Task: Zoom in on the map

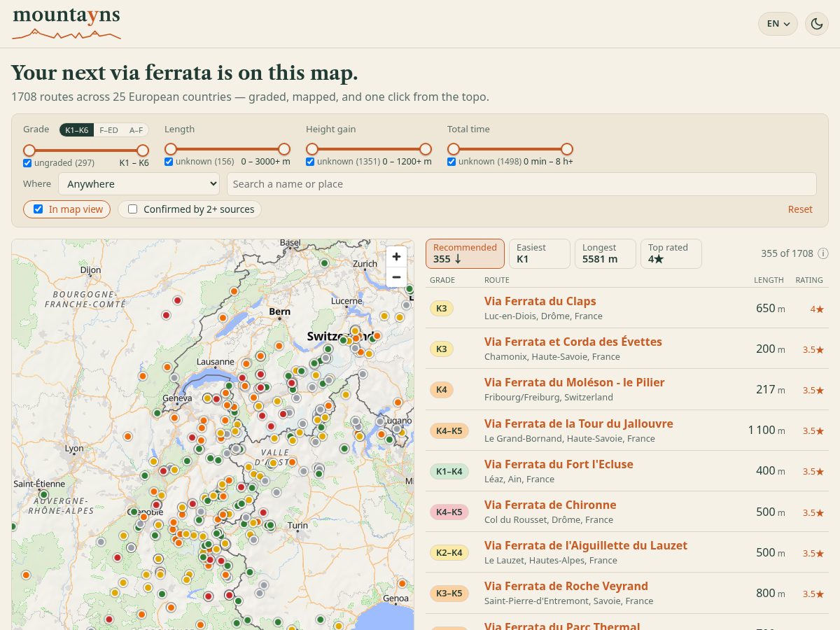Action: point(396,256)
